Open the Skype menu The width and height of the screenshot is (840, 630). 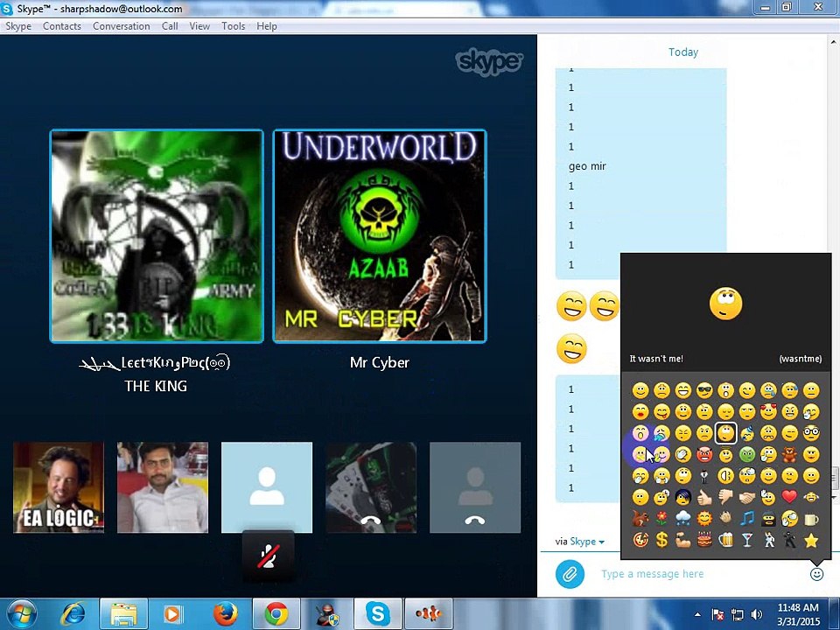coord(18,26)
